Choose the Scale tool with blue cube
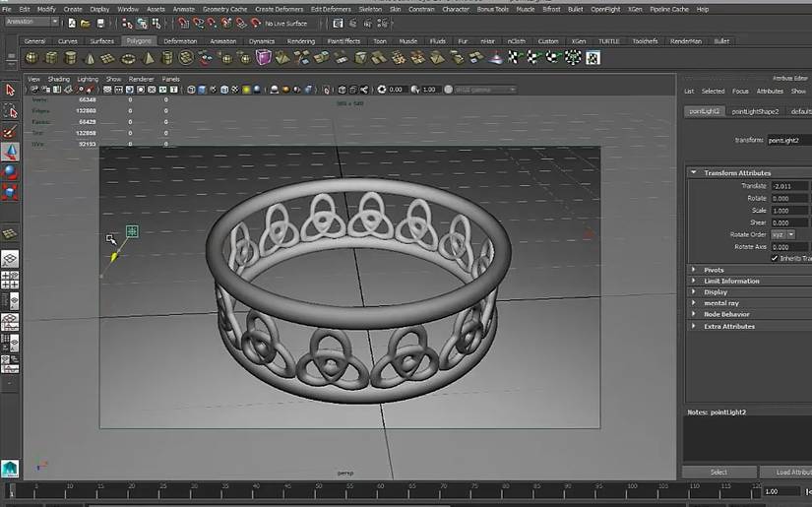The image size is (812, 507). click(10, 192)
